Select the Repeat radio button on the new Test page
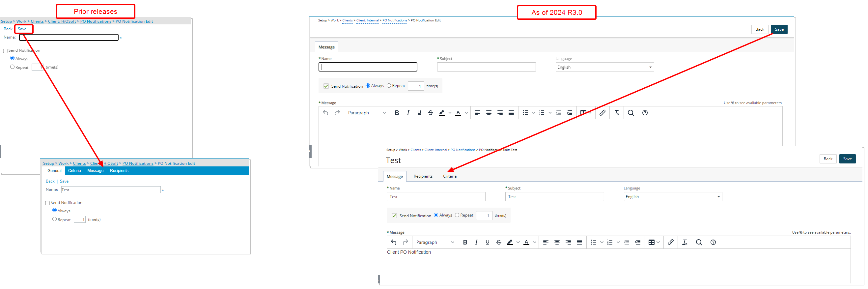The image size is (868, 289). [x=457, y=215]
